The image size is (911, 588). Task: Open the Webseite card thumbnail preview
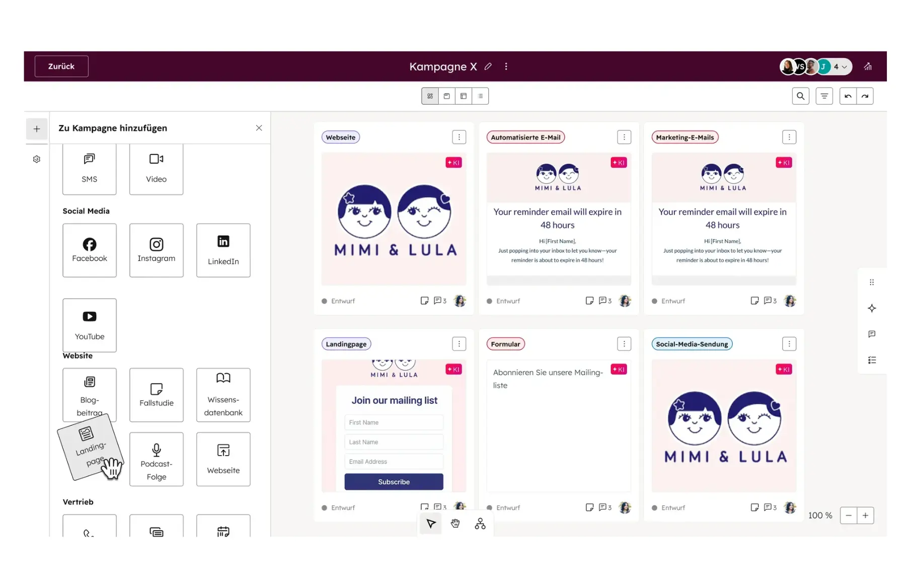coord(394,219)
